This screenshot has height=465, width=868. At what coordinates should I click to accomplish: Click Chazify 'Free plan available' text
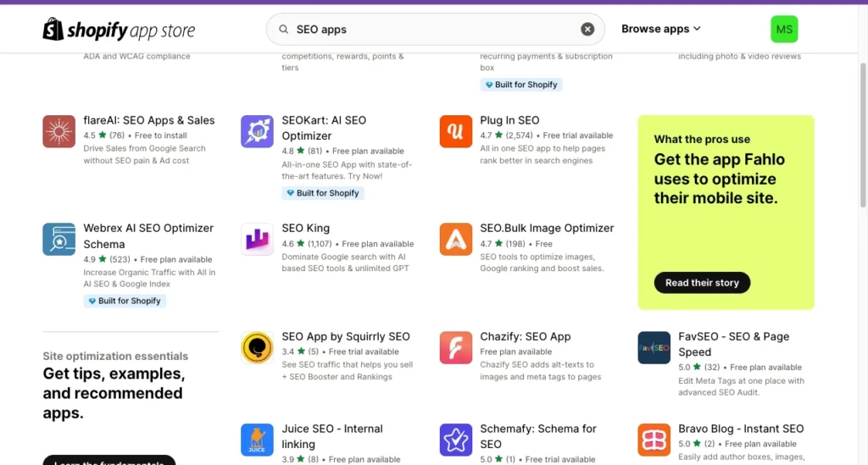(516, 352)
